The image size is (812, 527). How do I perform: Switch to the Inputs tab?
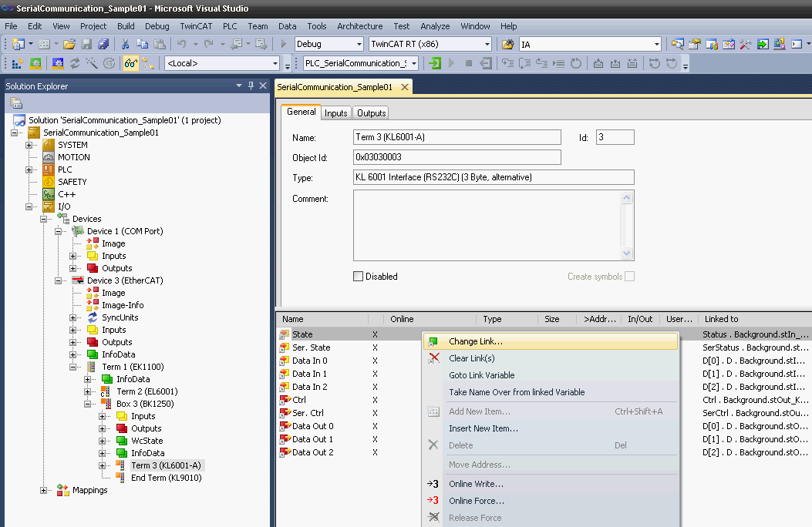click(x=335, y=112)
